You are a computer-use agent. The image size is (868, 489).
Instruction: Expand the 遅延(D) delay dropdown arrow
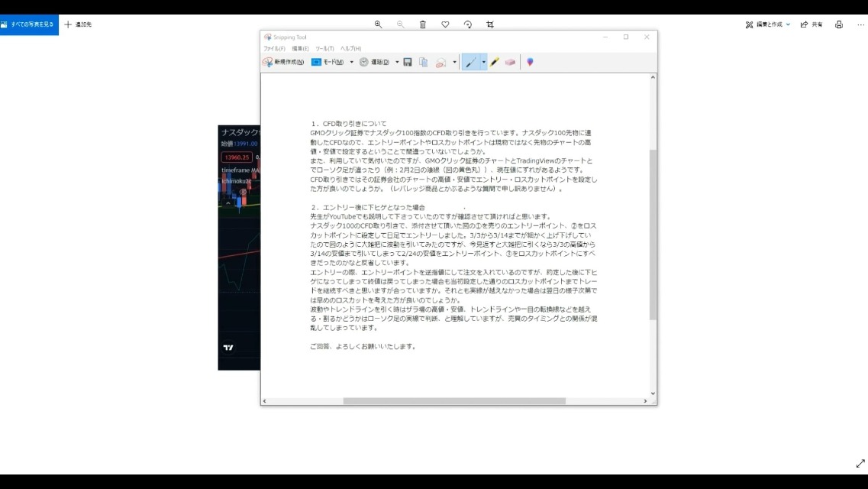[397, 62]
